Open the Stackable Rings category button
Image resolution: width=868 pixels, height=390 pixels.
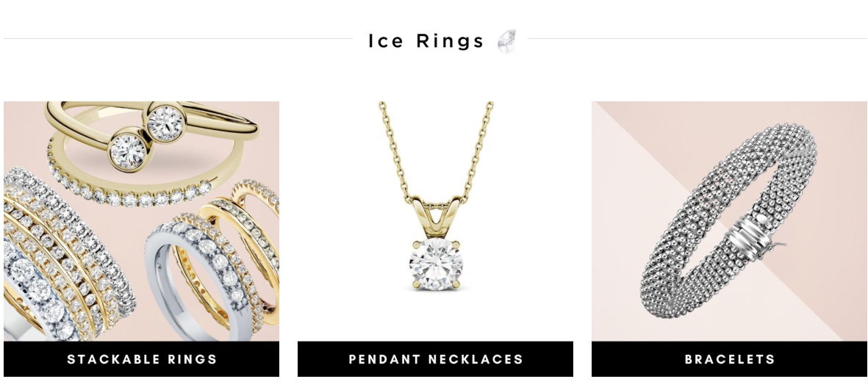pyautogui.click(x=141, y=359)
